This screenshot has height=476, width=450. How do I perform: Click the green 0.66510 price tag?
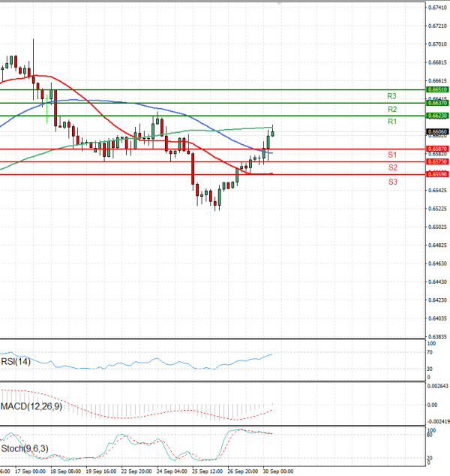pos(437,89)
